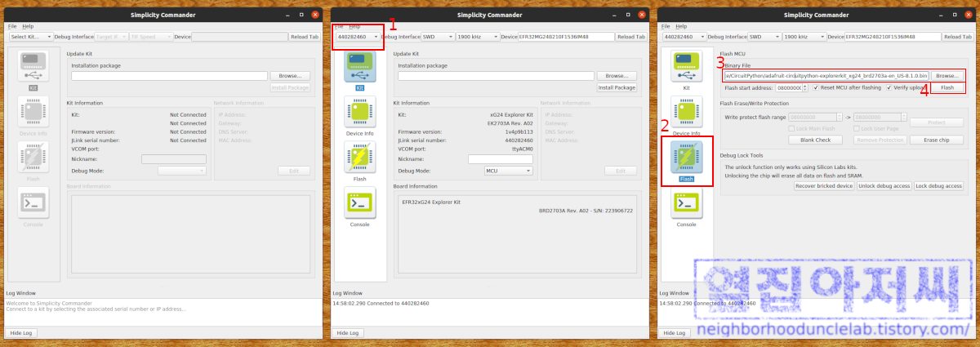Open the Flash icon in left window
This screenshot has width=980, height=347.
[33, 157]
